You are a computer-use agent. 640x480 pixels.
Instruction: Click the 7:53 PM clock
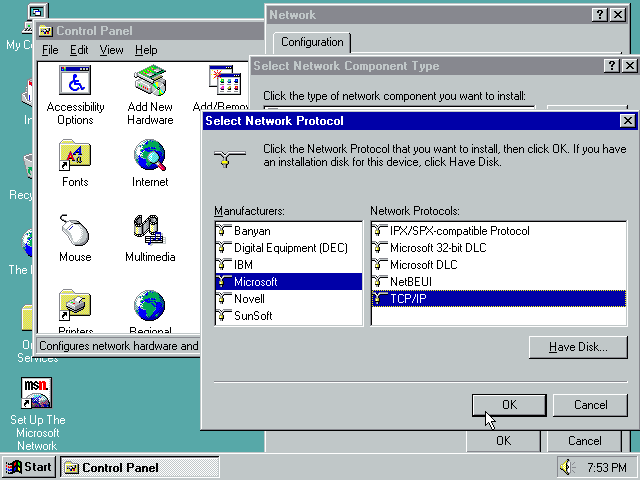(607, 467)
